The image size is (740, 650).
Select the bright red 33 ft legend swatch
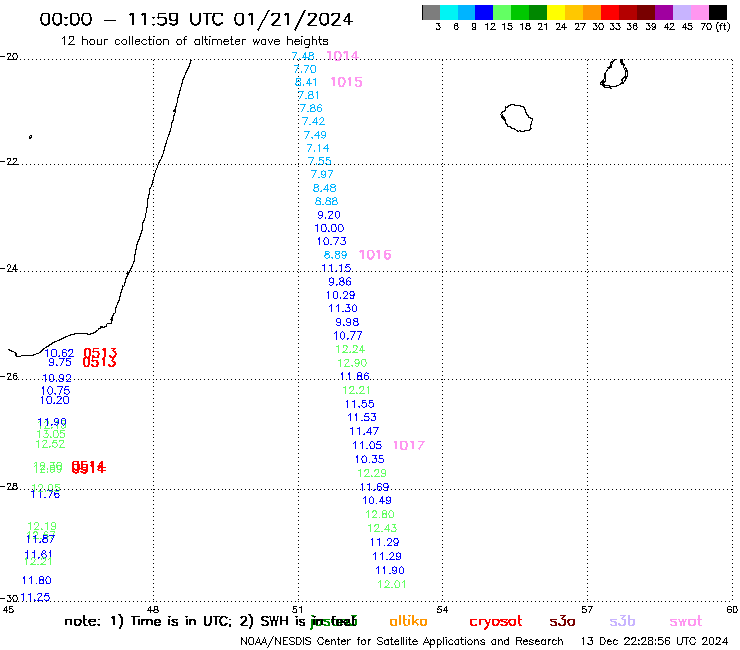tap(610, 12)
